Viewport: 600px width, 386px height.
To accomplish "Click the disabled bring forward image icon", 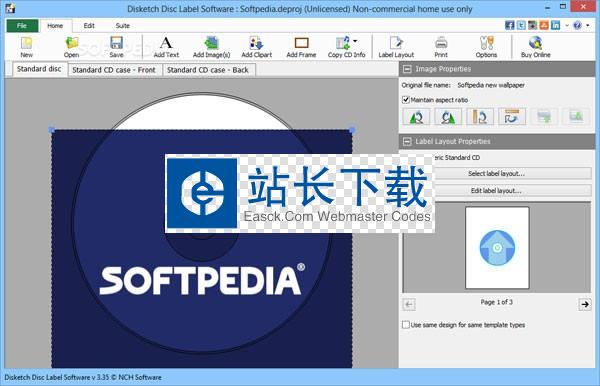I will click(x=544, y=117).
